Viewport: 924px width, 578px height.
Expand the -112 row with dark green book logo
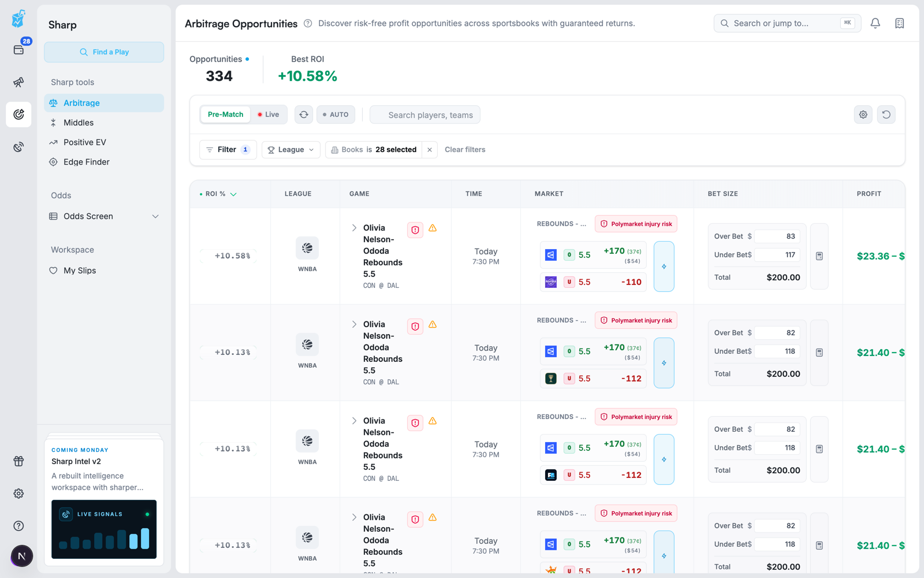(354, 324)
